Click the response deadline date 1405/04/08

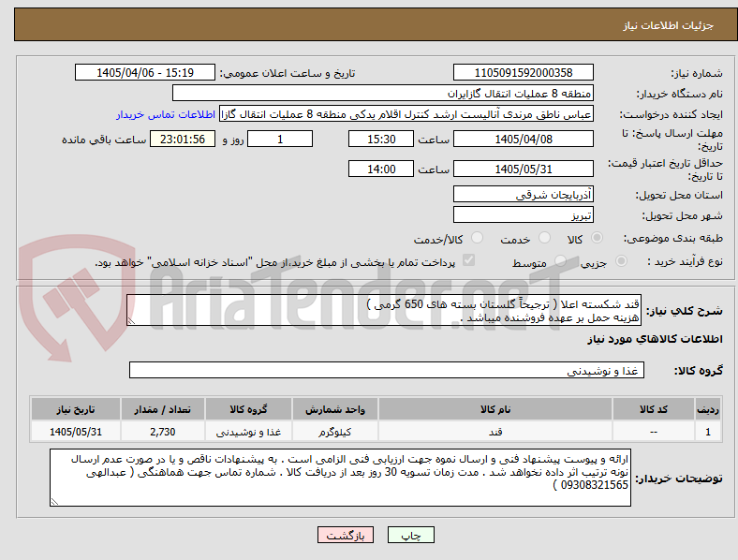[x=524, y=139]
